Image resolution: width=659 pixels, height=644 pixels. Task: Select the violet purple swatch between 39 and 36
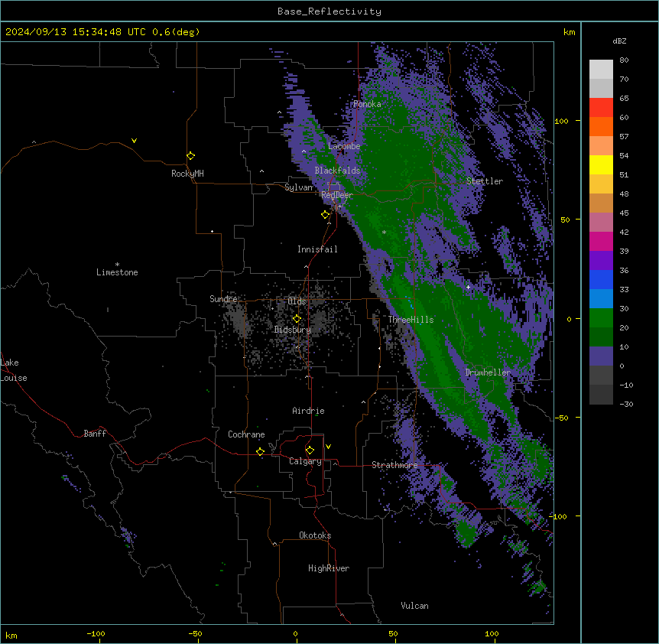pos(601,261)
